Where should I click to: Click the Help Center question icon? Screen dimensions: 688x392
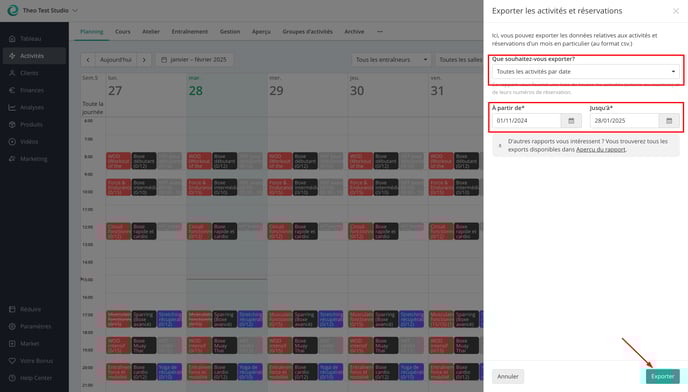click(12, 378)
